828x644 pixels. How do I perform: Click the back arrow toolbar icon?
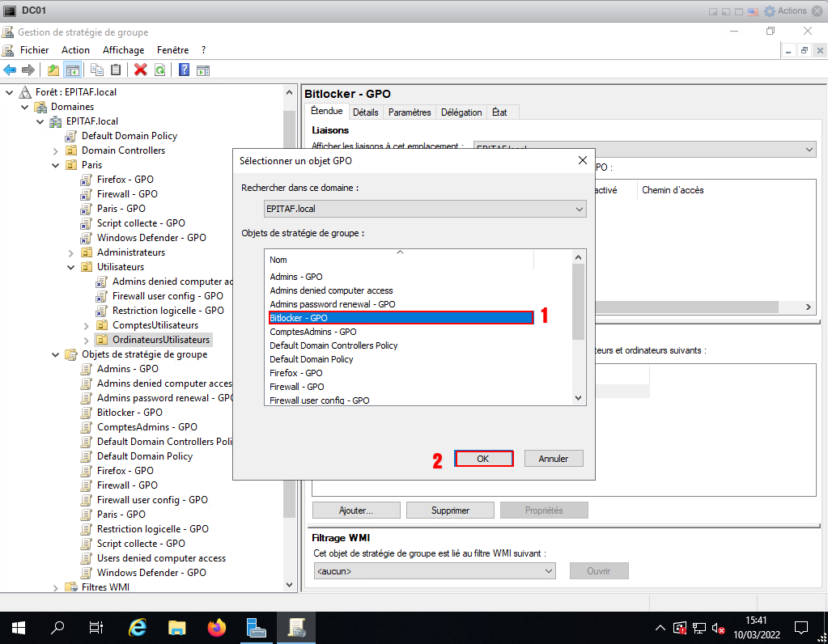(x=11, y=70)
